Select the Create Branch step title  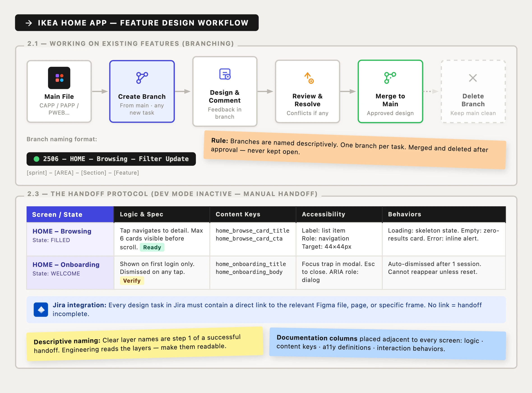tap(142, 97)
